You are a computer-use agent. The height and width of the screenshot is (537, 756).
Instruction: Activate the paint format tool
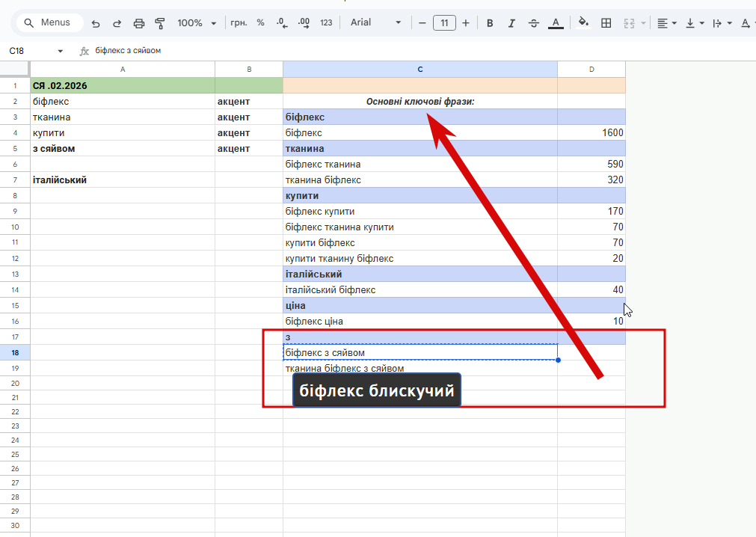point(160,23)
